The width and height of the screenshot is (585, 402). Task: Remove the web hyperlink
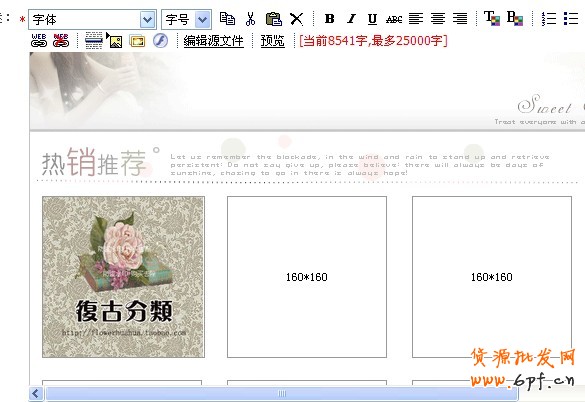tap(61, 40)
